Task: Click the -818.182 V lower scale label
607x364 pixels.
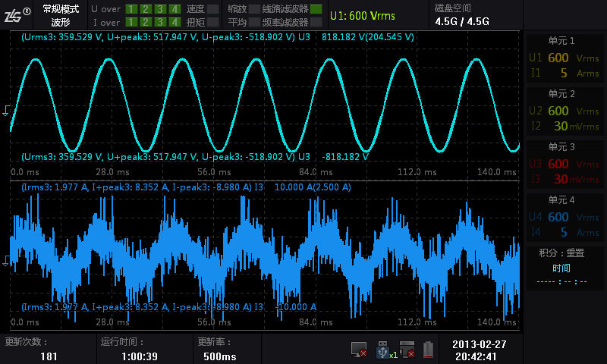Action: point(345,157)
